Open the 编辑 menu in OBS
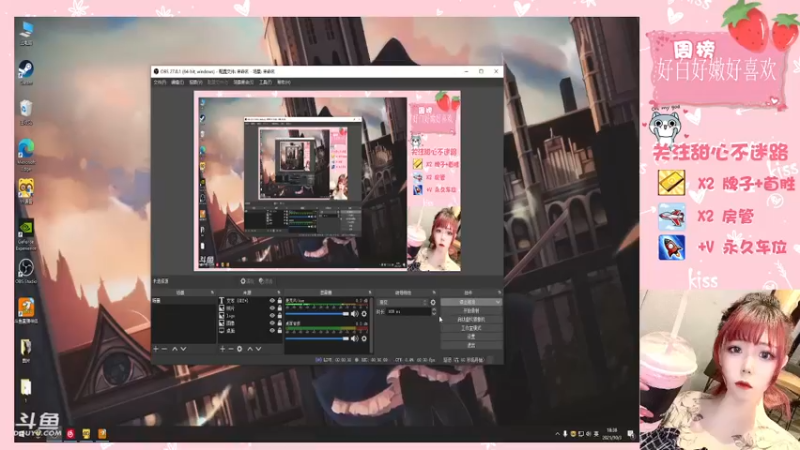800x450 pixels. [178, 82]
